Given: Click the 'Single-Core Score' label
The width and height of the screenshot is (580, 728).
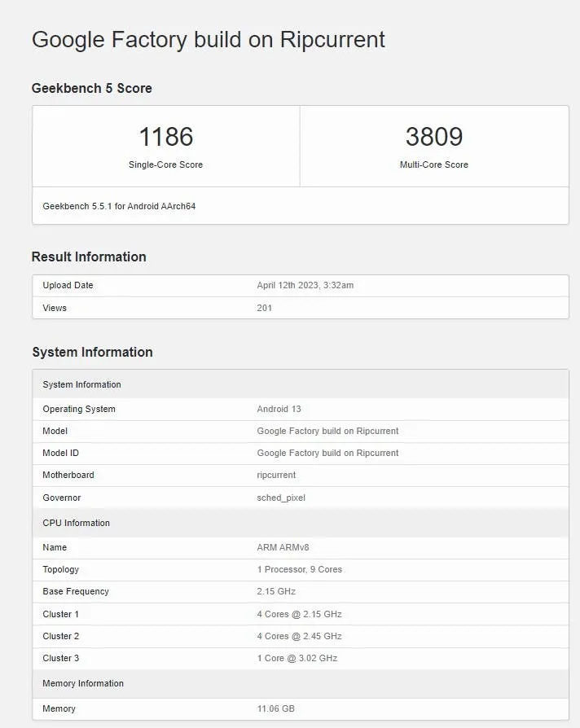Looking at the screenshot, I should [x=166, y=164].
